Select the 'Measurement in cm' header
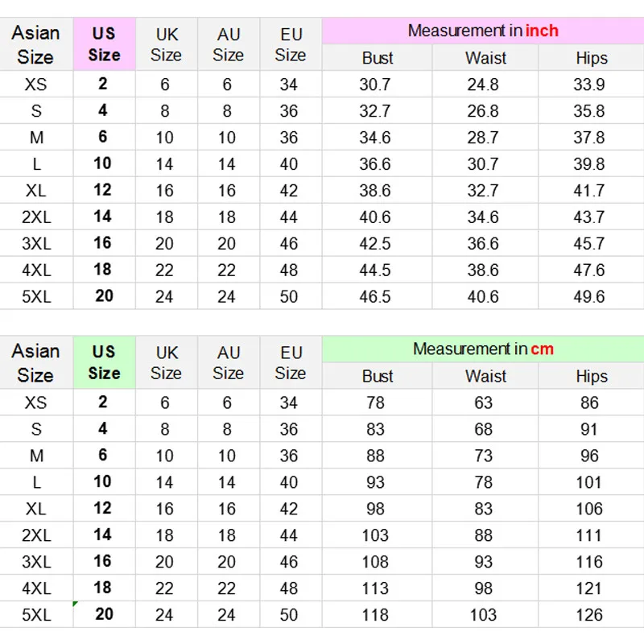 483,349
